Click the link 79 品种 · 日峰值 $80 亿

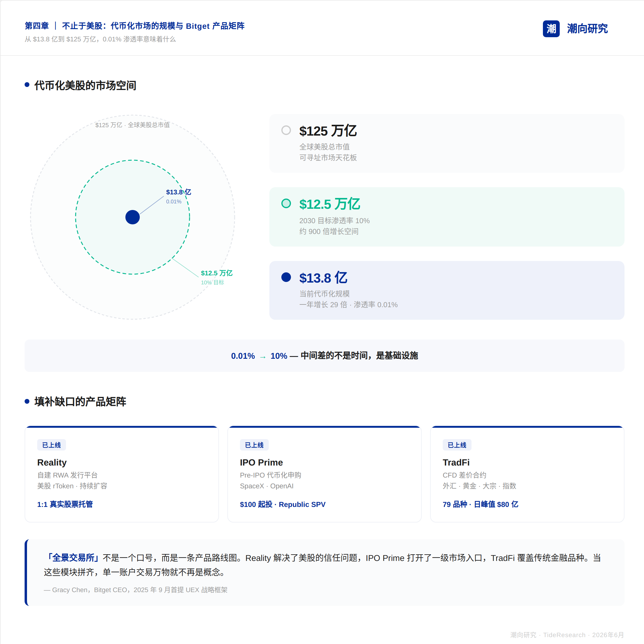coord(480,504)
